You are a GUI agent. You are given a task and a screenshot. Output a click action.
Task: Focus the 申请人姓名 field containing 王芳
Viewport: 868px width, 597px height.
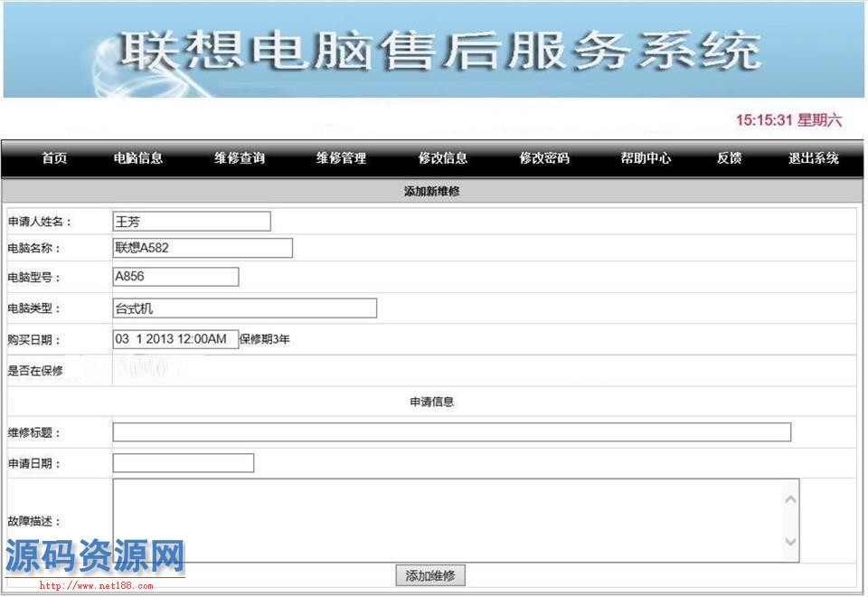click(x=192, y=222)
